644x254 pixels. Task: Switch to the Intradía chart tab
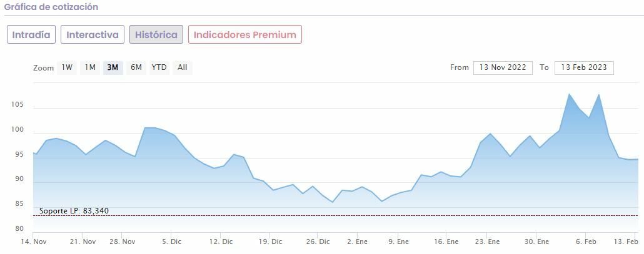coord(31,35)
